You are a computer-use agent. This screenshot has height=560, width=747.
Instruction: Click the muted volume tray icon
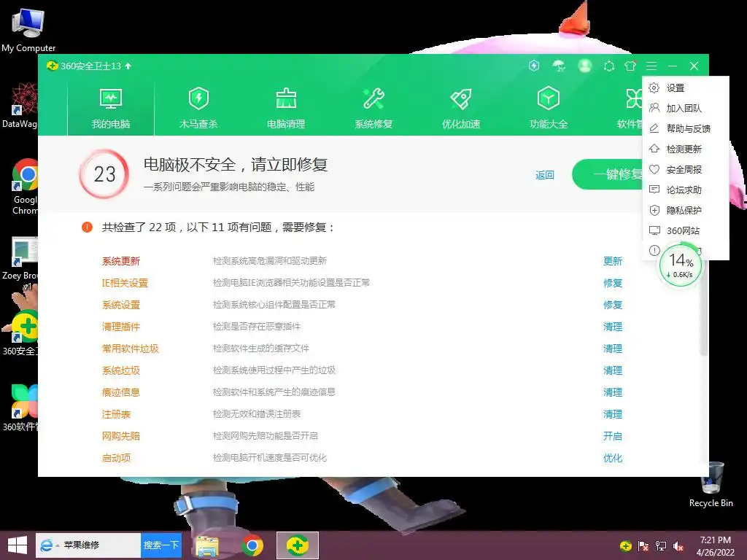[x=678, y=546]
